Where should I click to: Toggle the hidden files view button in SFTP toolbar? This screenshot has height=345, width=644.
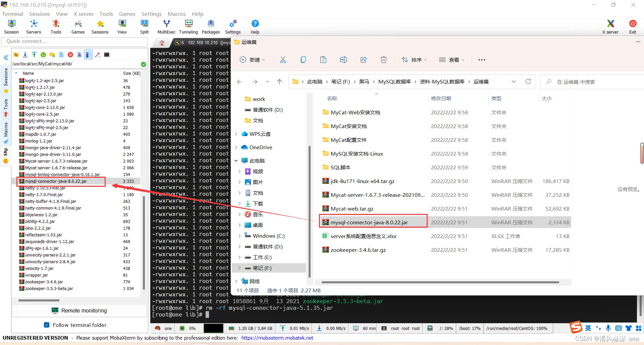tap(88, 55)
